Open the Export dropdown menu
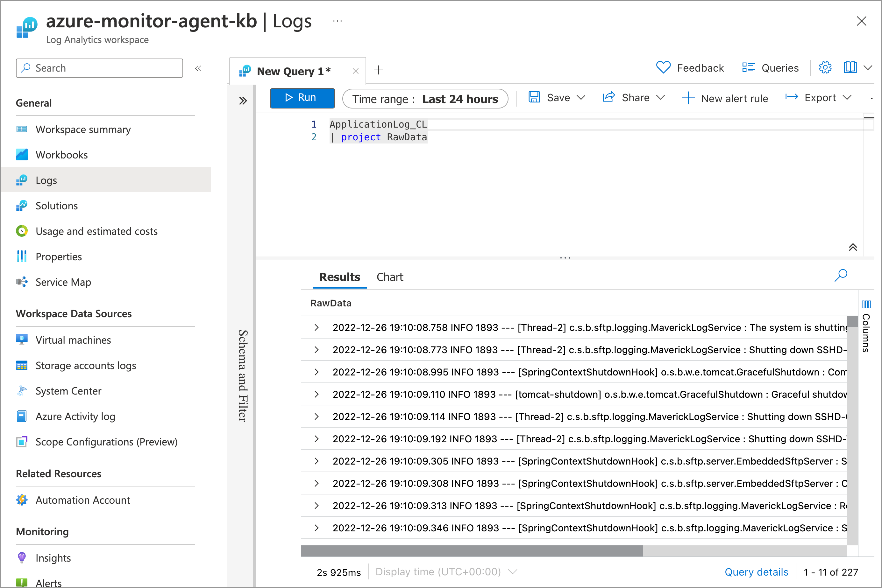The width and height of the screenshot is (882, 588). click(x=847, y=98)
